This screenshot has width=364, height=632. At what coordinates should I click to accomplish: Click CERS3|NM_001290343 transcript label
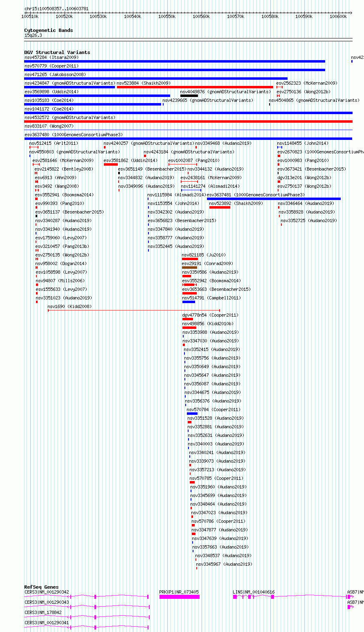pos(47,602)
